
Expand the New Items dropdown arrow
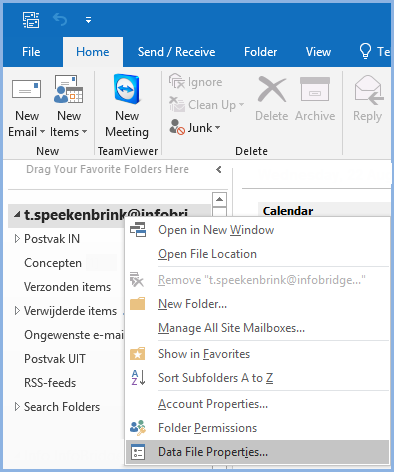click(x=85, y=132)
